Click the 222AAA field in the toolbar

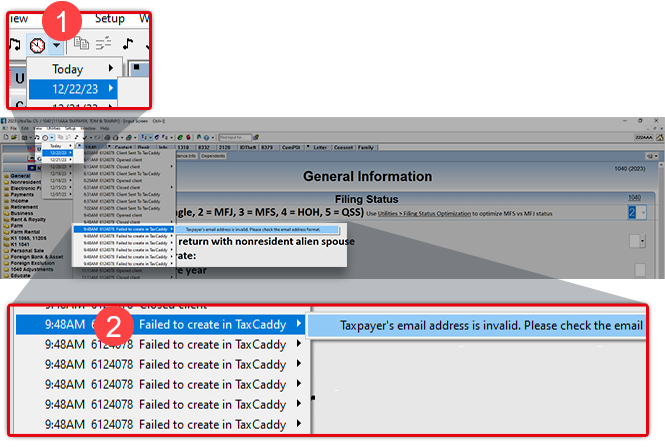tap(644, 137)
